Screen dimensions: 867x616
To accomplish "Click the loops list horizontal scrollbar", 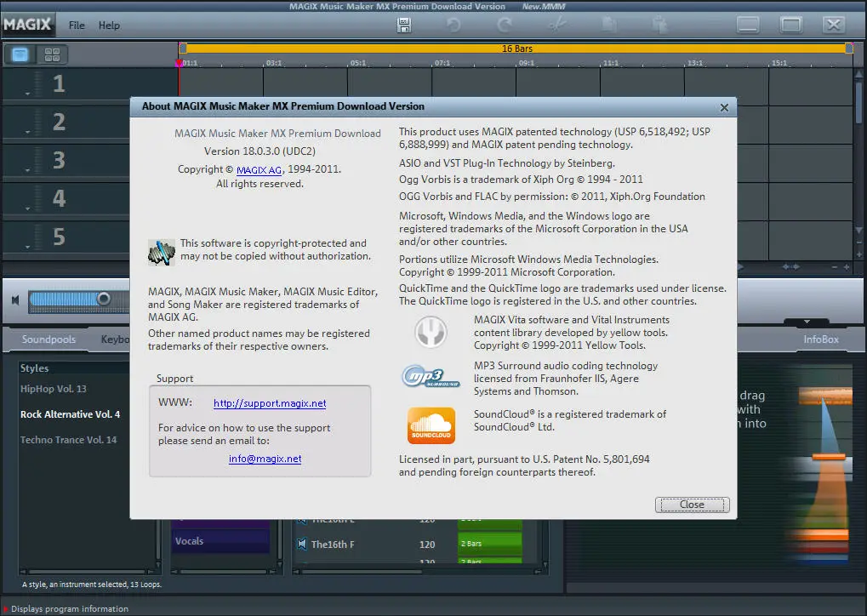I will click(418, 571).
